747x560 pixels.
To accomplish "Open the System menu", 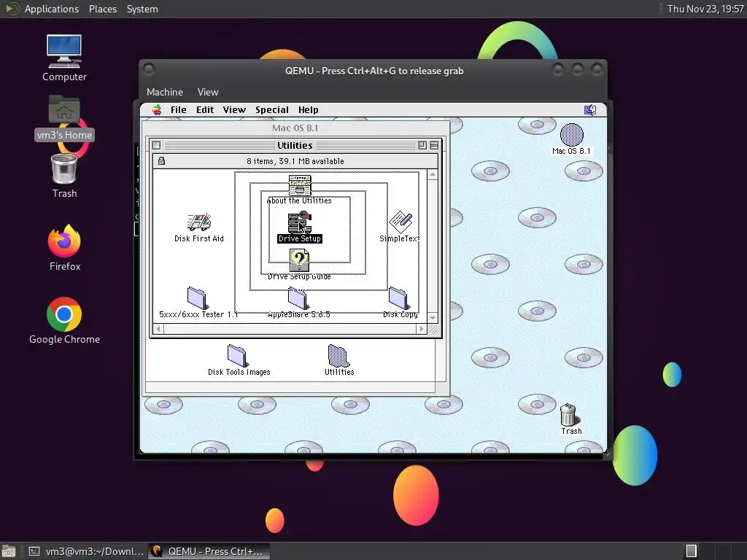I will (142, 9).
